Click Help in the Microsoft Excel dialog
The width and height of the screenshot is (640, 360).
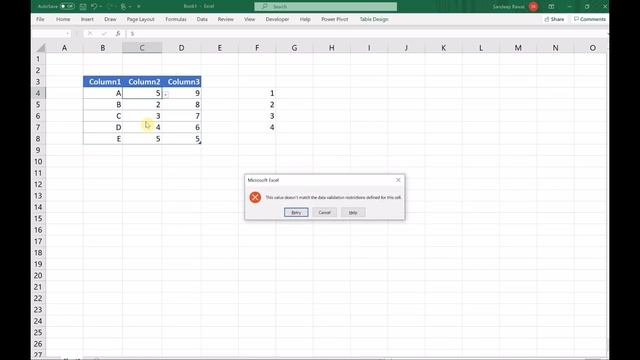(x=353, y=212)
